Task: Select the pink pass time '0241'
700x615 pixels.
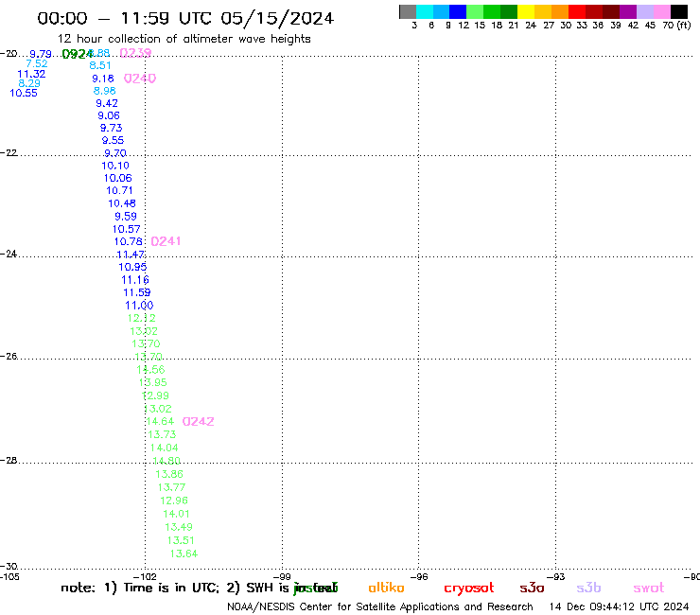Action: click(166, 241)
